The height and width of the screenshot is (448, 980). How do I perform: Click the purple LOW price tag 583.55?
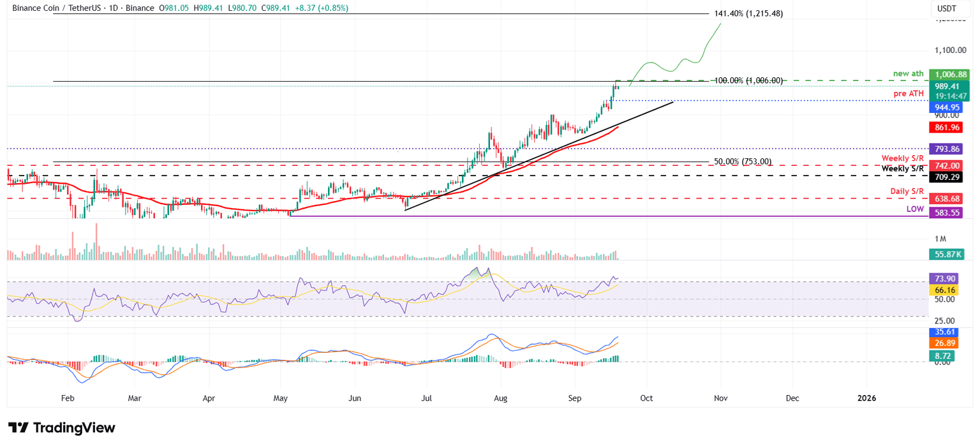coord(947,213)
